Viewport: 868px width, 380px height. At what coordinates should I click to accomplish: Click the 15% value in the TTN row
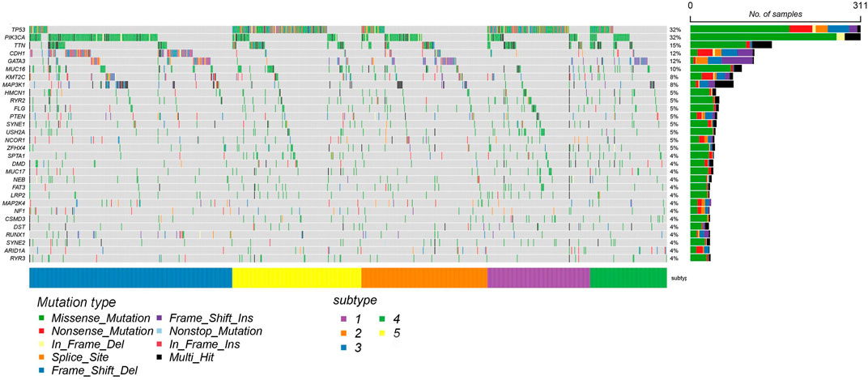coord(674,45)
